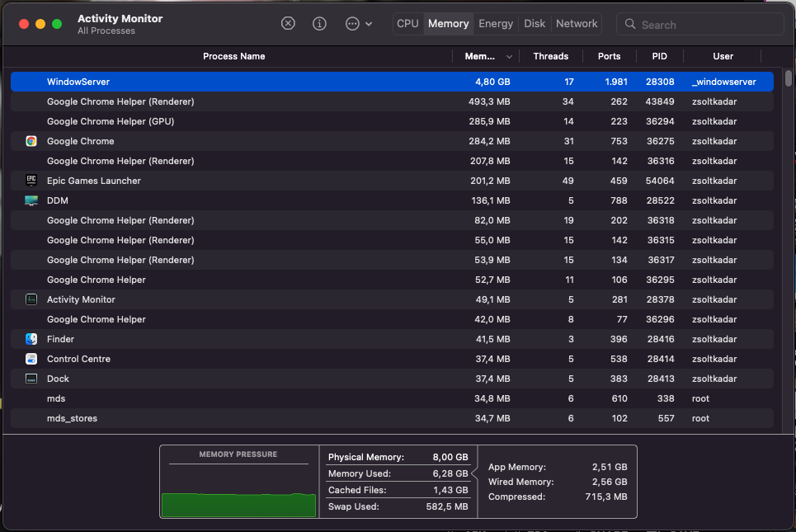Click the Renderer row using 207,8 MB

392,161
